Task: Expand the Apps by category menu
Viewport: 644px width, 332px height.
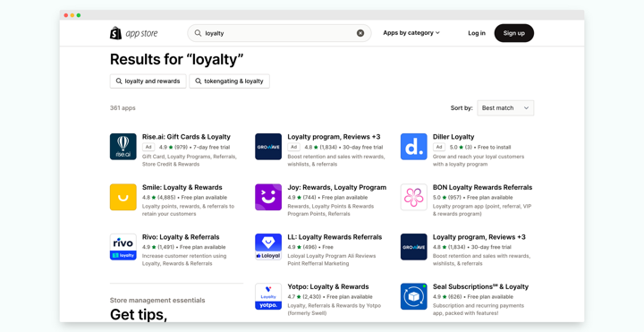Action: pyautogui.click(x=411, y=33)
